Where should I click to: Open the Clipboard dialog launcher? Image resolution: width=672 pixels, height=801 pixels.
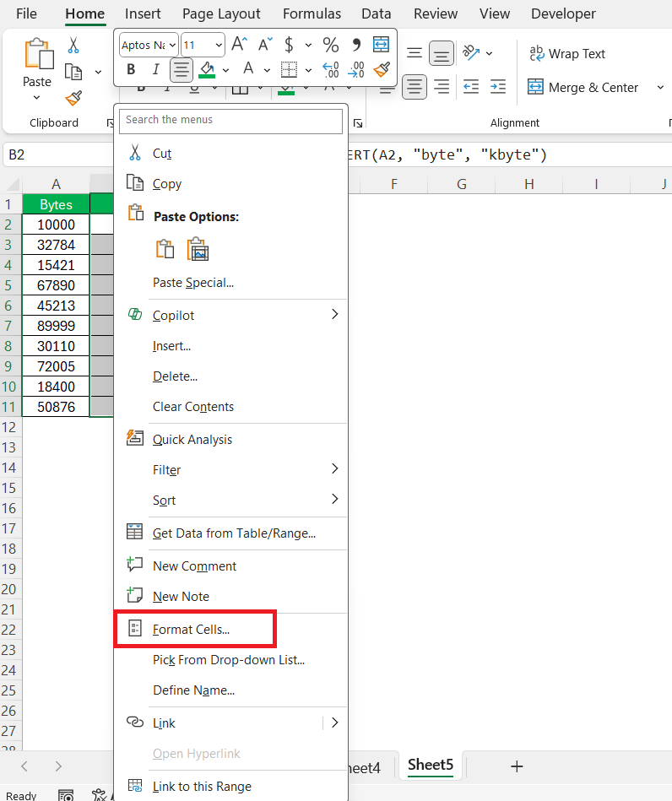pos(110,123)
